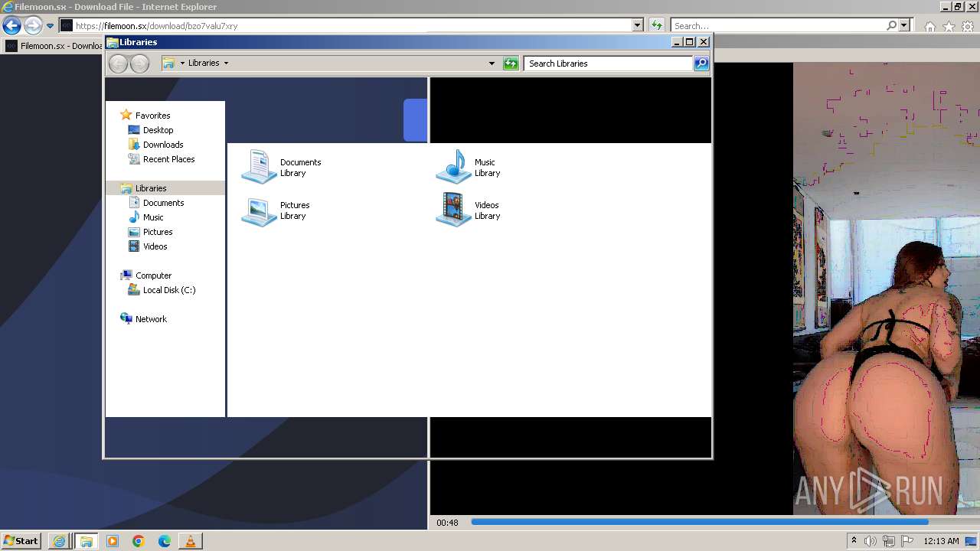Click Internet Explorer Forward button
This screenshot has height=551, width=980.
(x=32, y=25)
